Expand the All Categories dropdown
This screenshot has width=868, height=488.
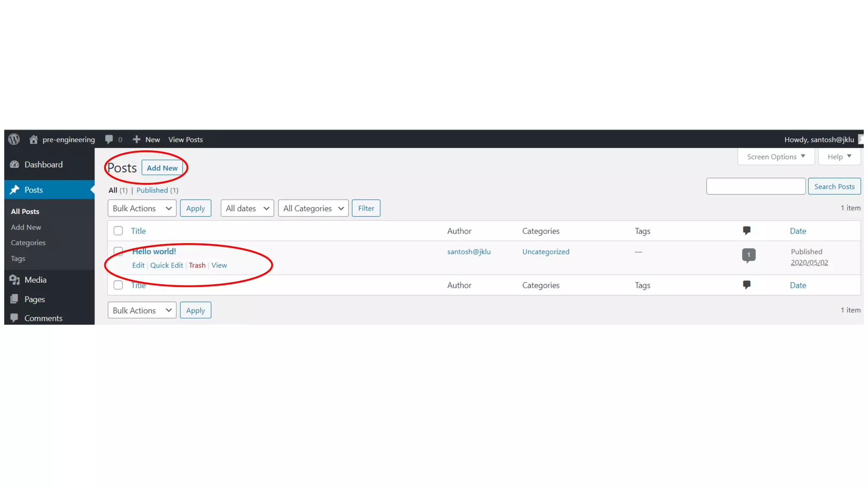coord(313,208)
